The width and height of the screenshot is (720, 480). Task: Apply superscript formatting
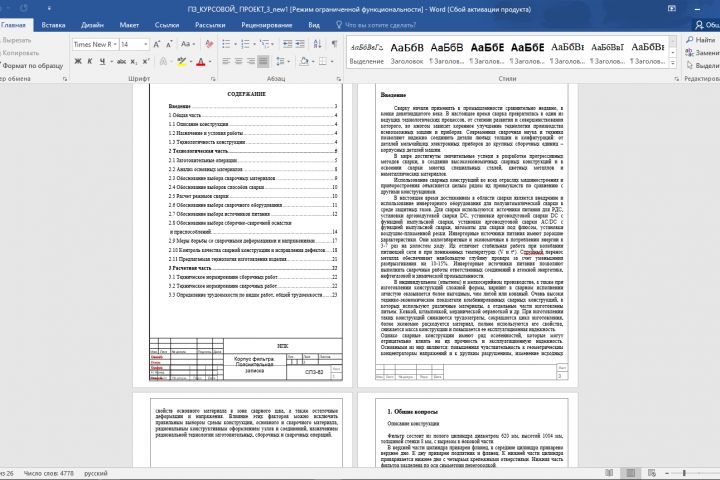click(x=146, y=61)
